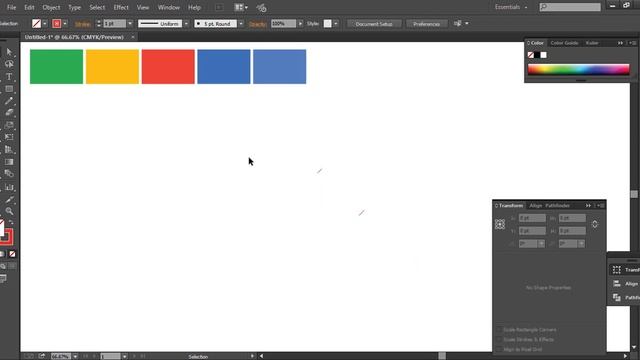Click the Document Setup button
This screenshot has height=360, width=640.
[x=373, y=24]
